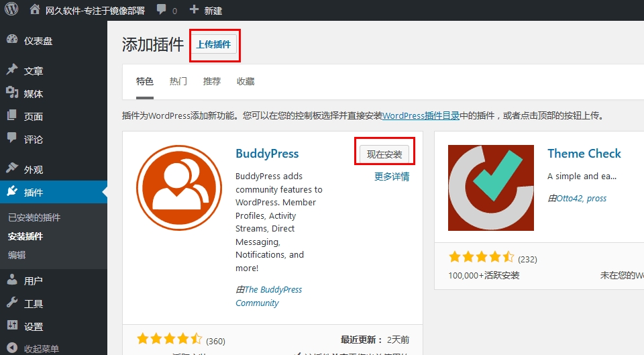Open the 文章 posts menu

pos(33,71)
